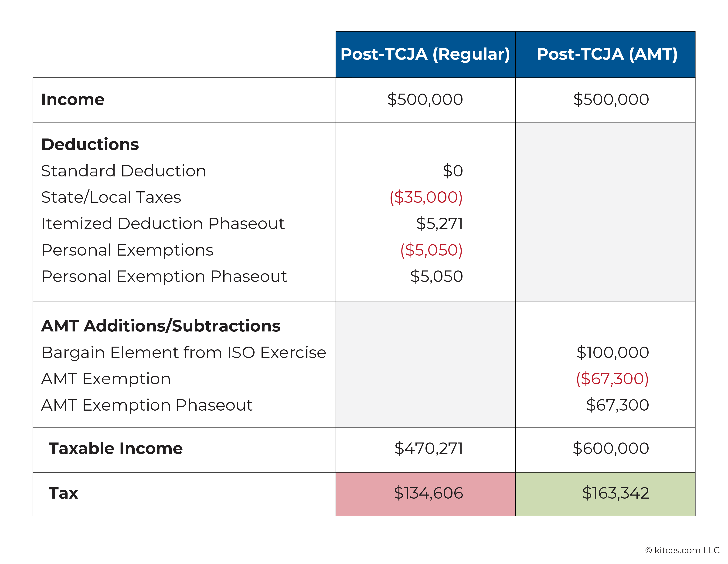Click the Personal Exemption Phaseout label
The image size is (728, 564).
click(164, 277)
